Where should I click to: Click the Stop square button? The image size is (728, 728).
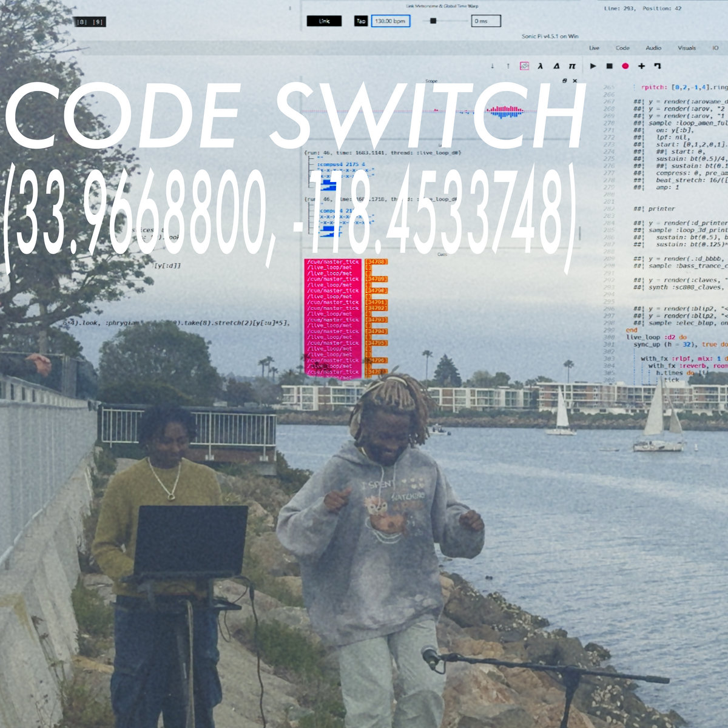coord(609,66)
